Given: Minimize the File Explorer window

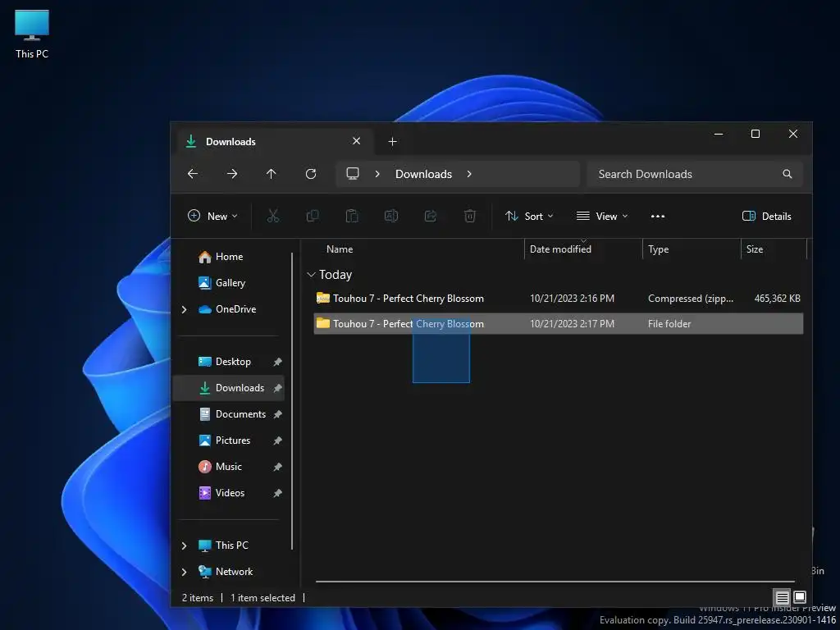Looking at the screenshot, I should [x=719, y=134].
